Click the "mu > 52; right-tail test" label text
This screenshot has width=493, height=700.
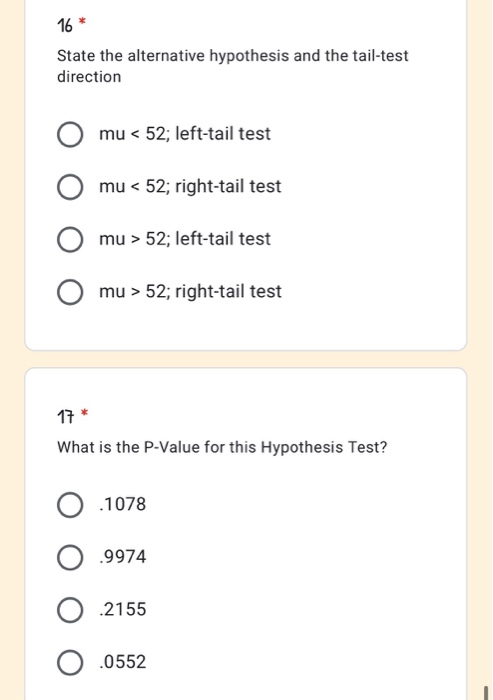(x=190, y=292)
